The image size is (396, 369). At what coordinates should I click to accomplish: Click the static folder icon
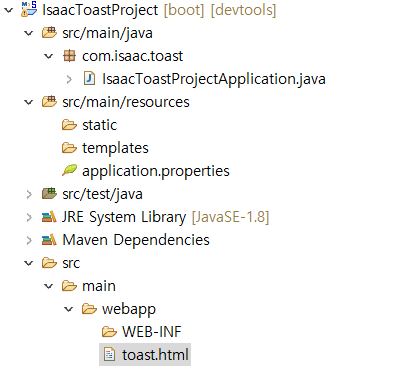[69, 125]
